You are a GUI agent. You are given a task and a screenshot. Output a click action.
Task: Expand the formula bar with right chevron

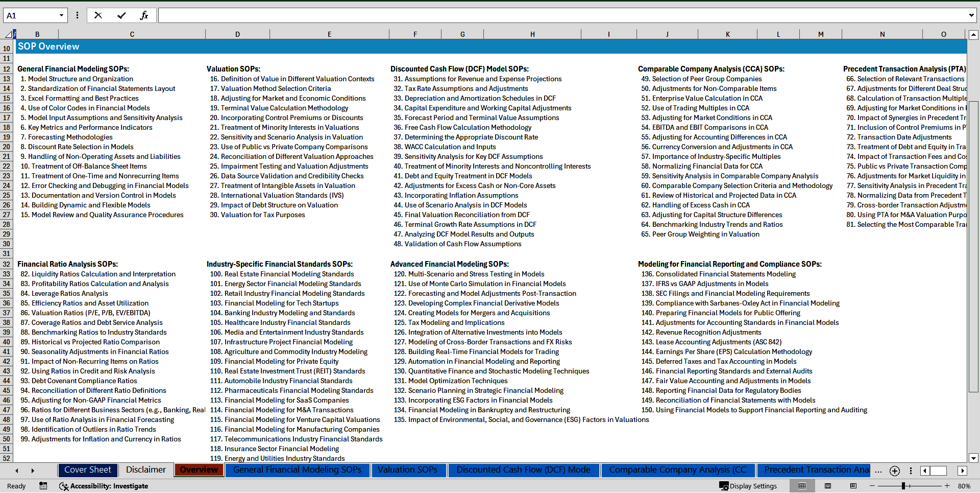pos(971,15)
